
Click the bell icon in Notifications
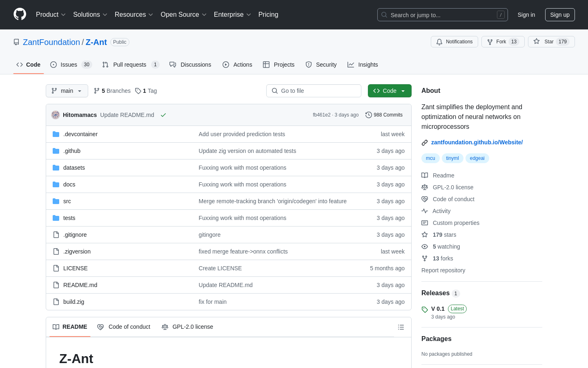[439, 42]
